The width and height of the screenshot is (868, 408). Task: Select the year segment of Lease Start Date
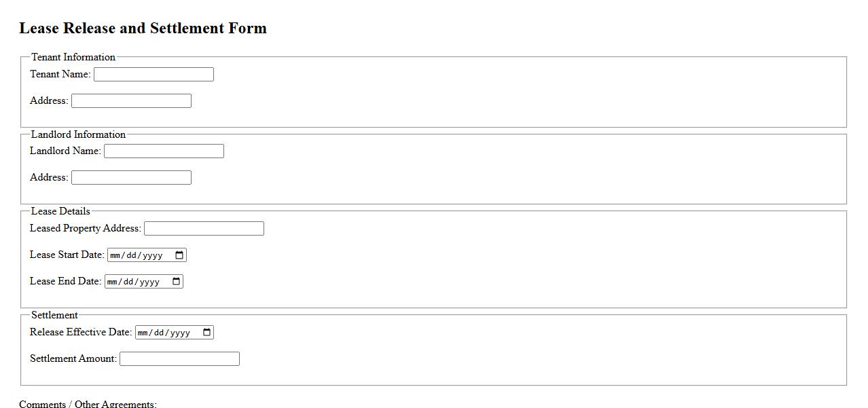(x=152, y=256)
